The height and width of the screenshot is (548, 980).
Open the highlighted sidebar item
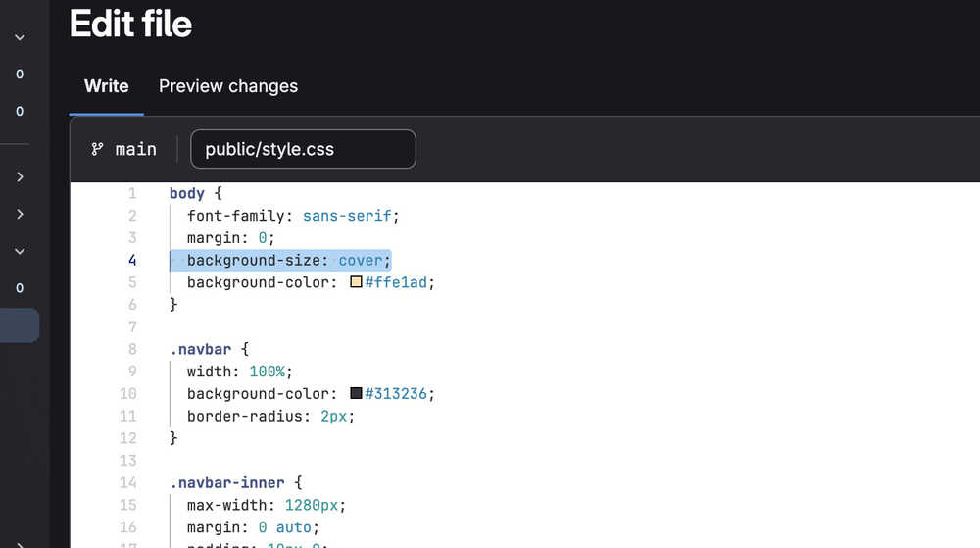click(20, 325)
